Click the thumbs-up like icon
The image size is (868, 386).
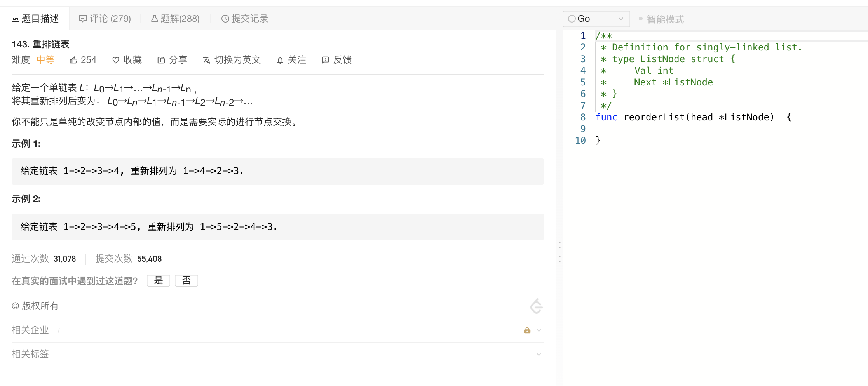(x=73, y=60)
